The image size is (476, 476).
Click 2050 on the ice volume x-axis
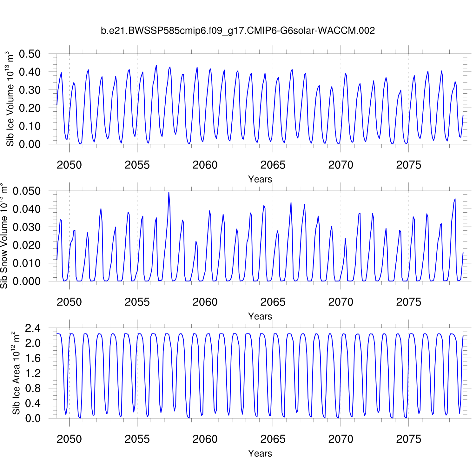click(x=69, y=165)
